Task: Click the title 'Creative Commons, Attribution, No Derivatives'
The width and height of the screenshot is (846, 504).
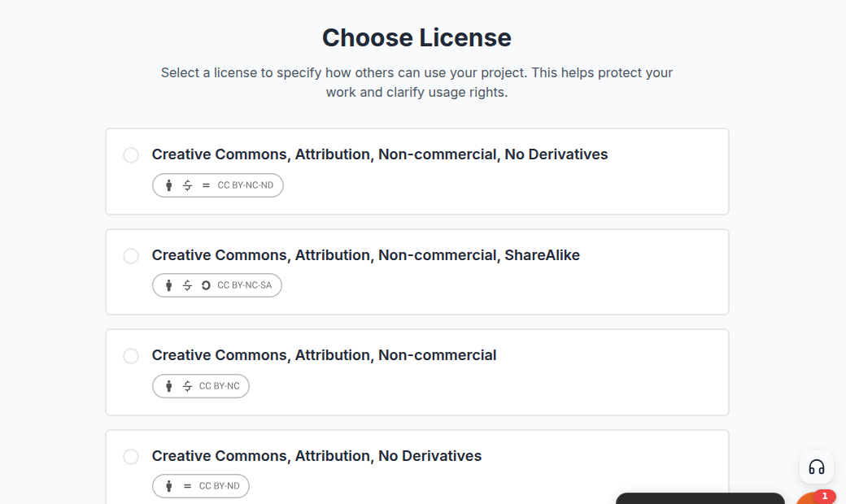Action: coord(316,456)
